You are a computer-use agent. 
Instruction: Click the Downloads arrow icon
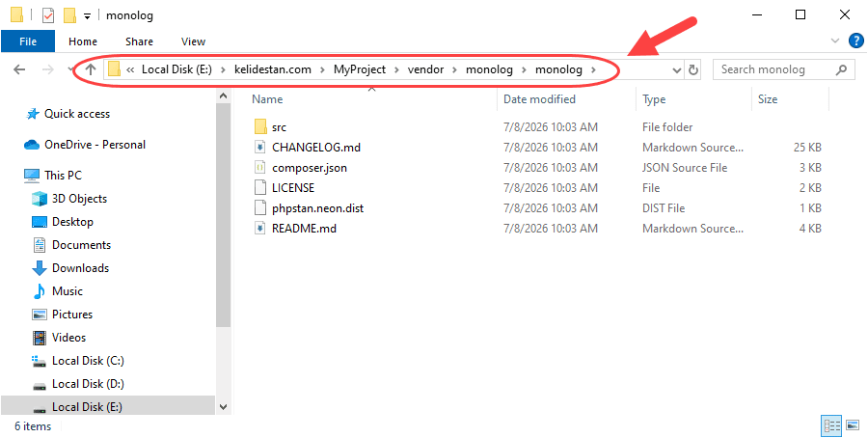pos(40,268)
